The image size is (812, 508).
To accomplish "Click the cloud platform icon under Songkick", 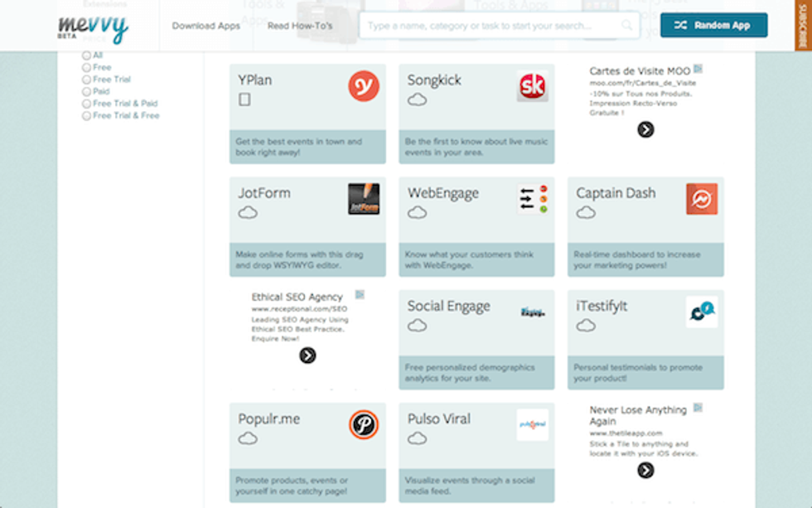I will coord(417,99).
